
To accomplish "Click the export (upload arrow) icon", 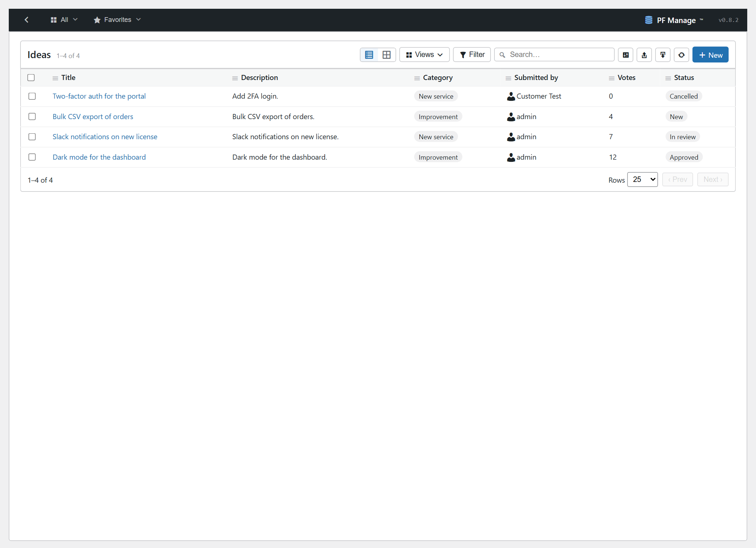I will point(644,55).
